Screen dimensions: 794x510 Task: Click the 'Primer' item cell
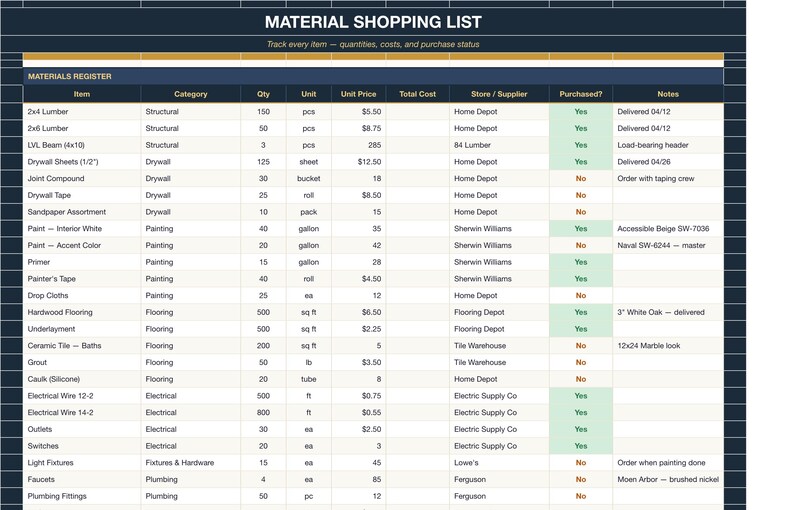(82, 262)
